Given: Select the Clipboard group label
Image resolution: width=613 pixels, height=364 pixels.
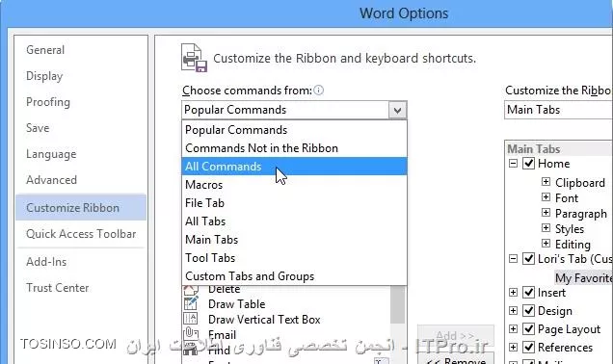Looking at the screenshot, I should click(x=580, y=182).
